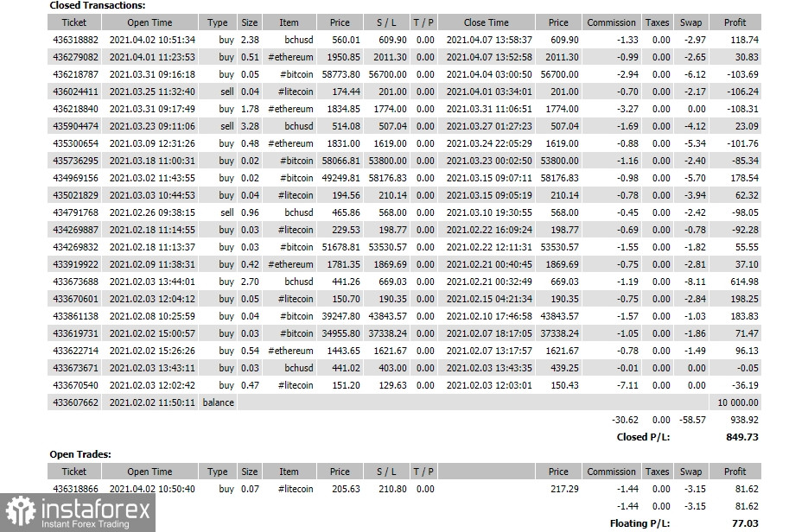808x532 pixels.
Task: Click total commission -30.62
Action: coord(625,420)
